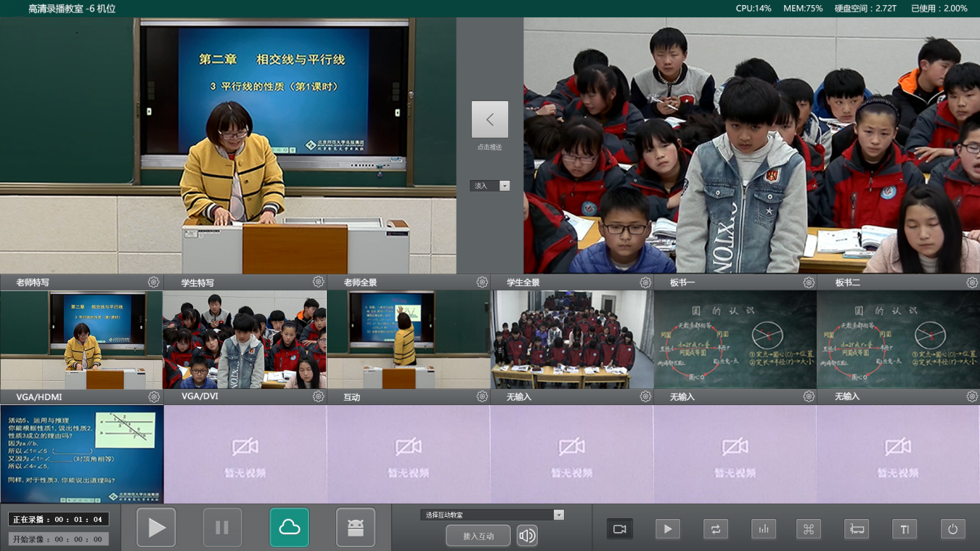This screenshot has height=551, width=980.
Task: Select the VGA/HDMI slide source thumbnail
Action: [81, 454]
